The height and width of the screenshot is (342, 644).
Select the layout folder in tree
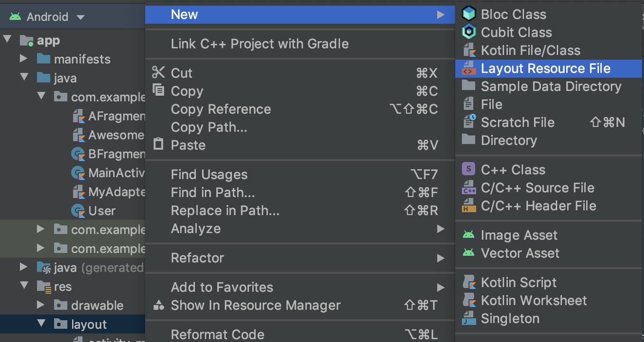click(89, 324)
